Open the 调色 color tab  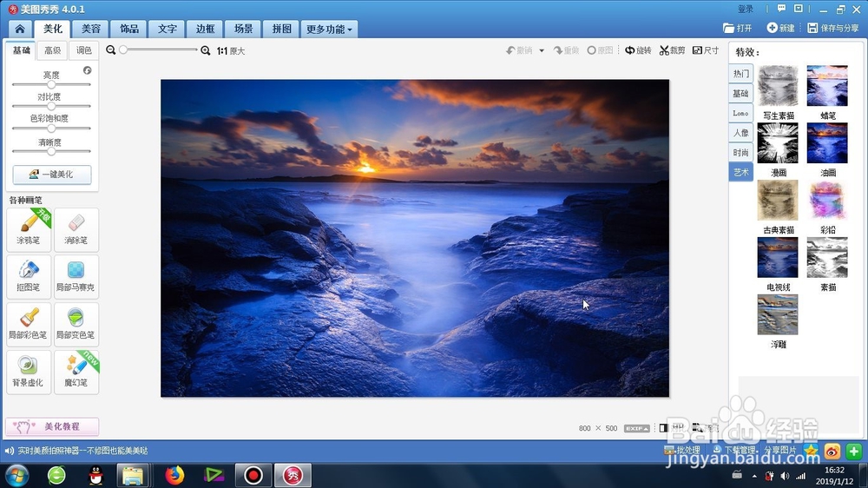click(83, 50)
